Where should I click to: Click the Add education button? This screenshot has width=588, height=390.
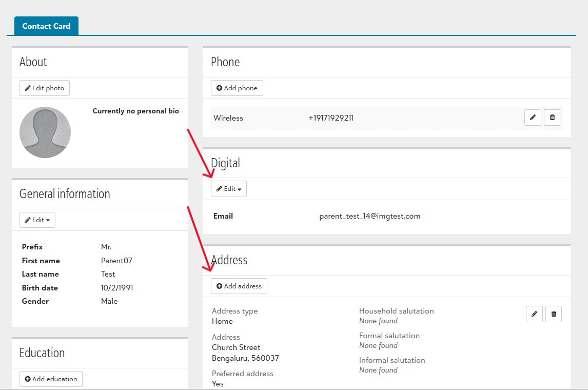coord(51,379)
